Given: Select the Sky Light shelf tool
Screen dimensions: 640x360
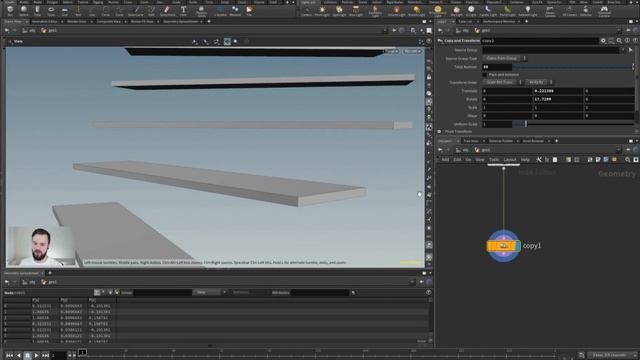Looking at the screenshot, I should point(457,11).
